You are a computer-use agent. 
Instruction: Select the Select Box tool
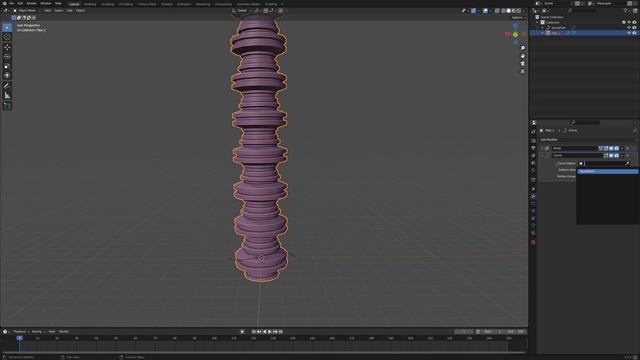tap(7, 27)
